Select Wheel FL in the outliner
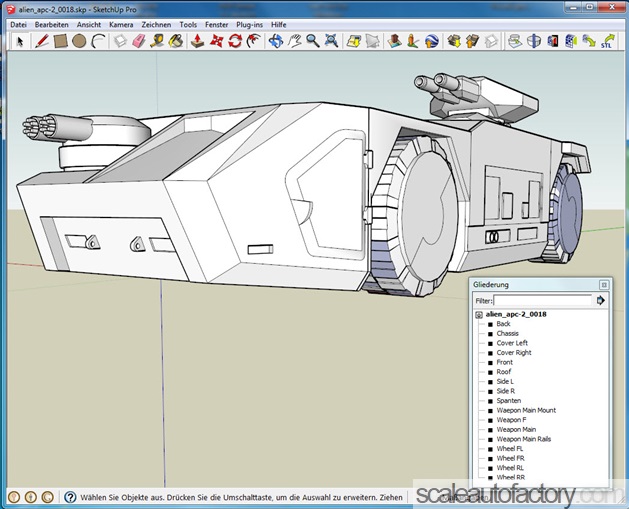The width and height of the screenshot is (629, 509). [x=510, y=449]
